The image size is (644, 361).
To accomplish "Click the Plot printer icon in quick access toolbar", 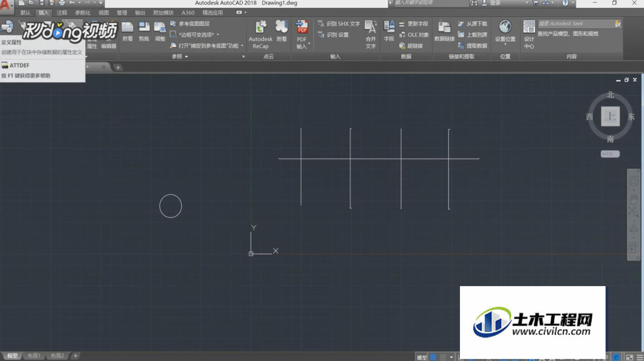I will coord(62,3).
